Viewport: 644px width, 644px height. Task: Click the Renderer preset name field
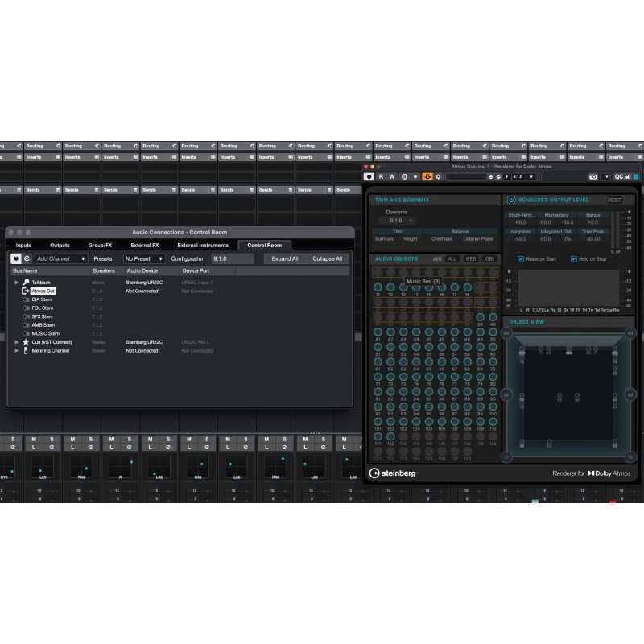[x=465, y=177]
